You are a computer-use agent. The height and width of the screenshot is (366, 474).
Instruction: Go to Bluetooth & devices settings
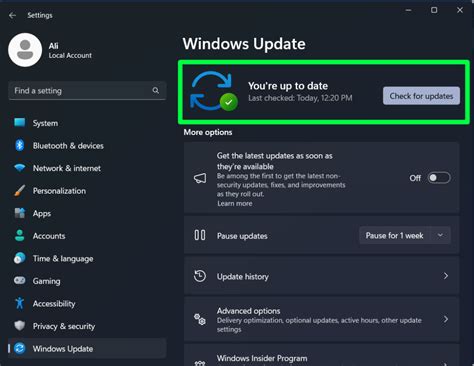[87, 146]
